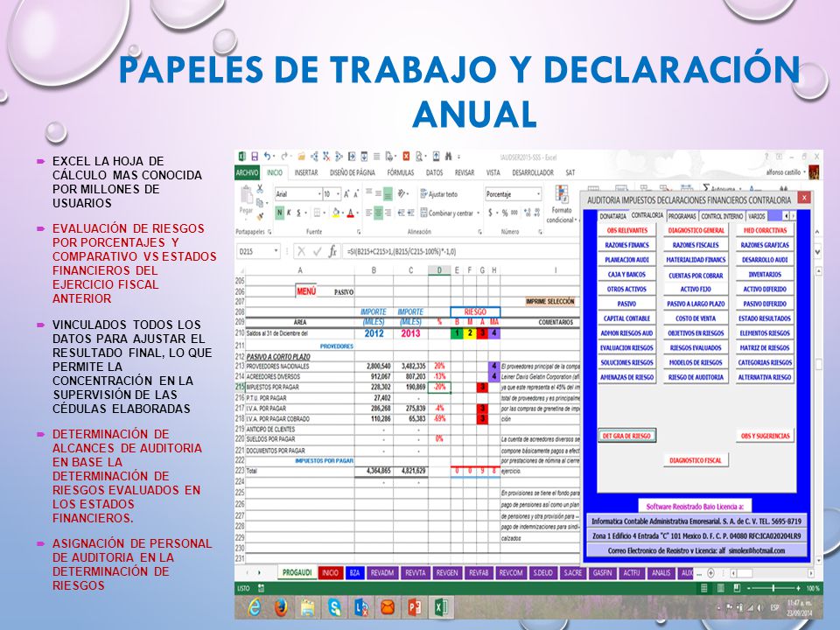
Task: Increase font size with larger A icon
Action: pyautogui.click(x=347, y=194)
